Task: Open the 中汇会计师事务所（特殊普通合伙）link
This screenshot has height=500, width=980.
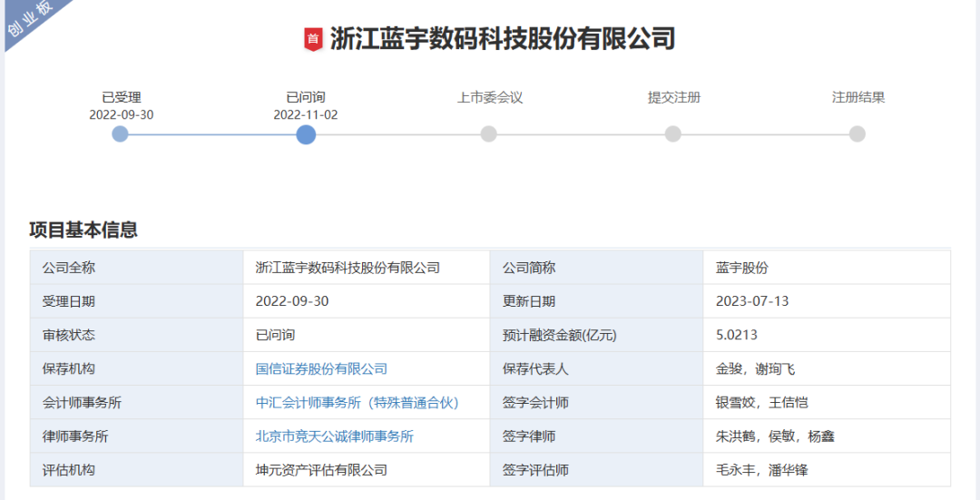Action: pyautogui.click(x=357, y=403)
